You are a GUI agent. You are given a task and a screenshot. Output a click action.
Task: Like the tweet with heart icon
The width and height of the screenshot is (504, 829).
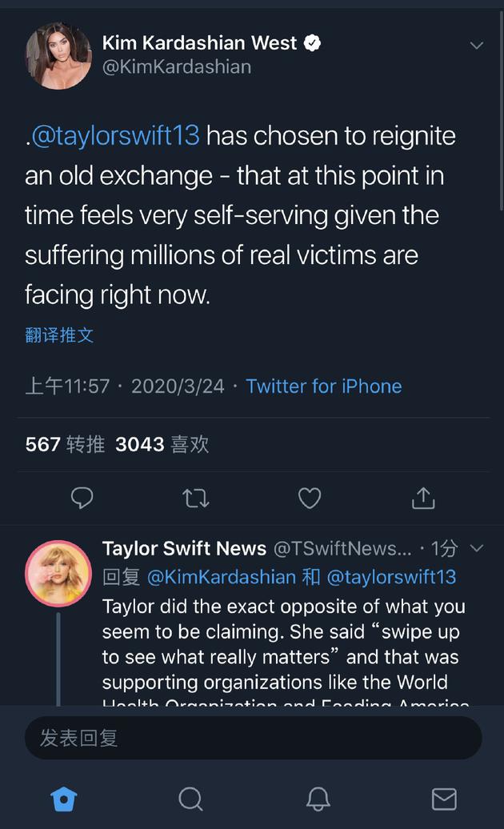(310, 499)
